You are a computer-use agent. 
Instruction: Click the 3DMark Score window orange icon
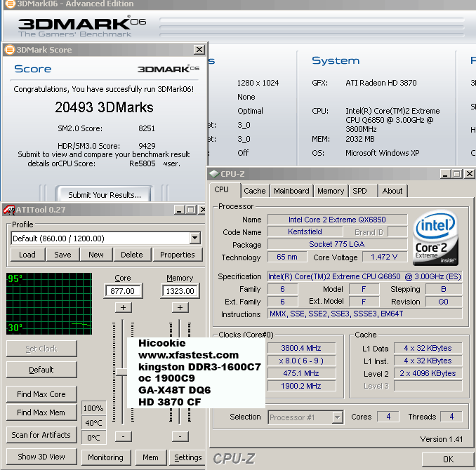click(10, 50)
